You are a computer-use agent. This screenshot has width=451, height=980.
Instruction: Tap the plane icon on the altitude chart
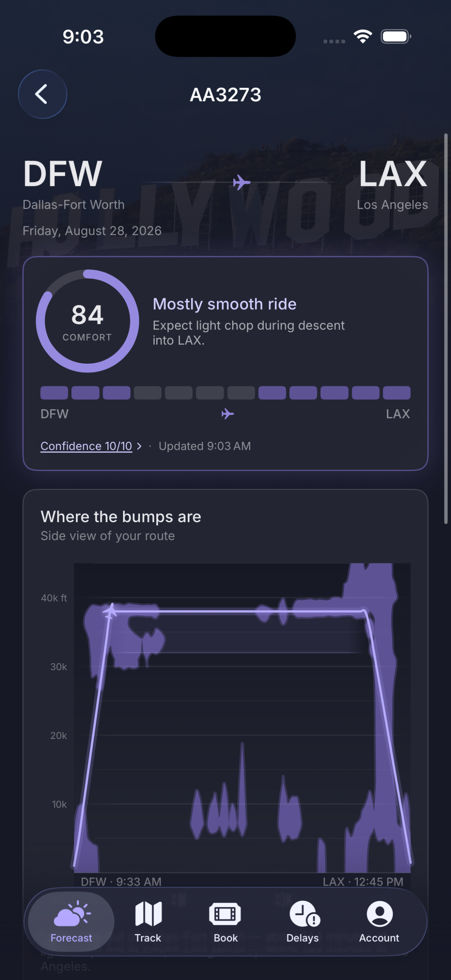click(110, 611)
